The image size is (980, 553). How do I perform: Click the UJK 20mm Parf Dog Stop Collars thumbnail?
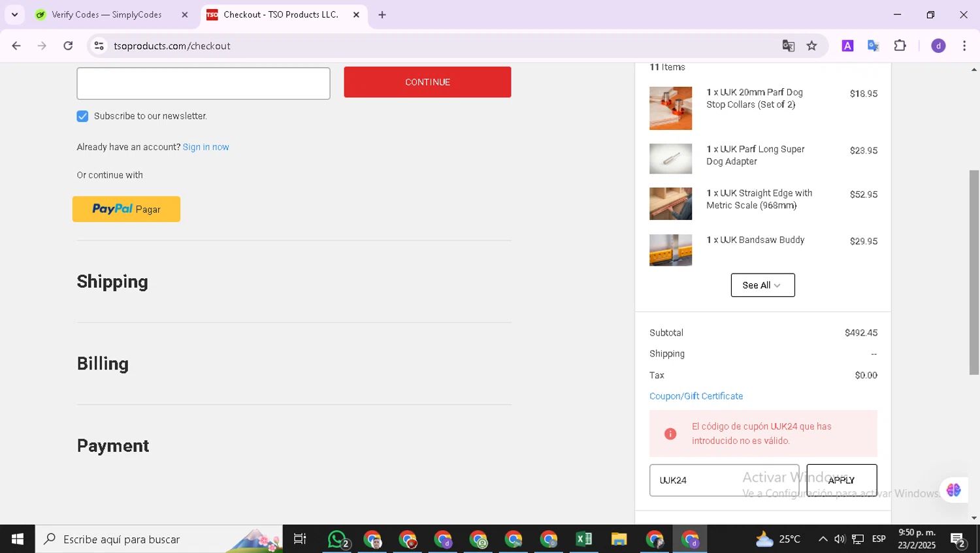point(670,108)
